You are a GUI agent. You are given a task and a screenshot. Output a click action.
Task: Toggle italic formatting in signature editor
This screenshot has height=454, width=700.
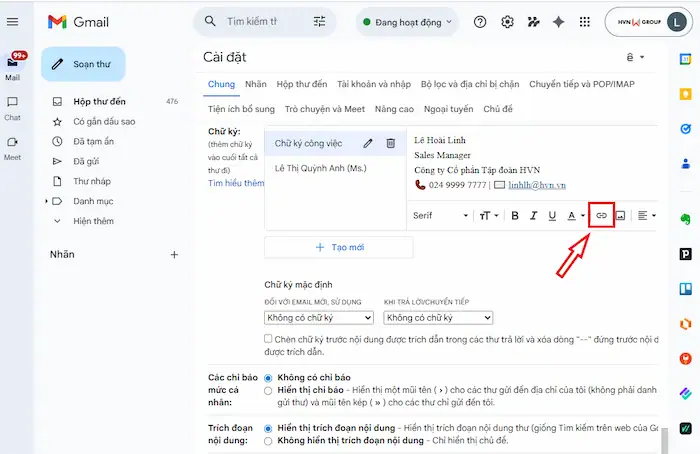tap(534, 215)
